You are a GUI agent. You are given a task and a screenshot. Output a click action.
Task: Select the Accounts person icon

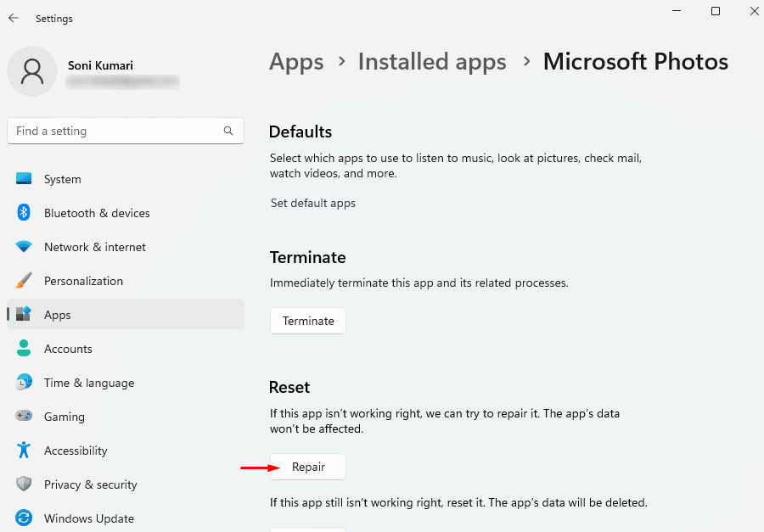pyautogui.click(x=24, y=349)
